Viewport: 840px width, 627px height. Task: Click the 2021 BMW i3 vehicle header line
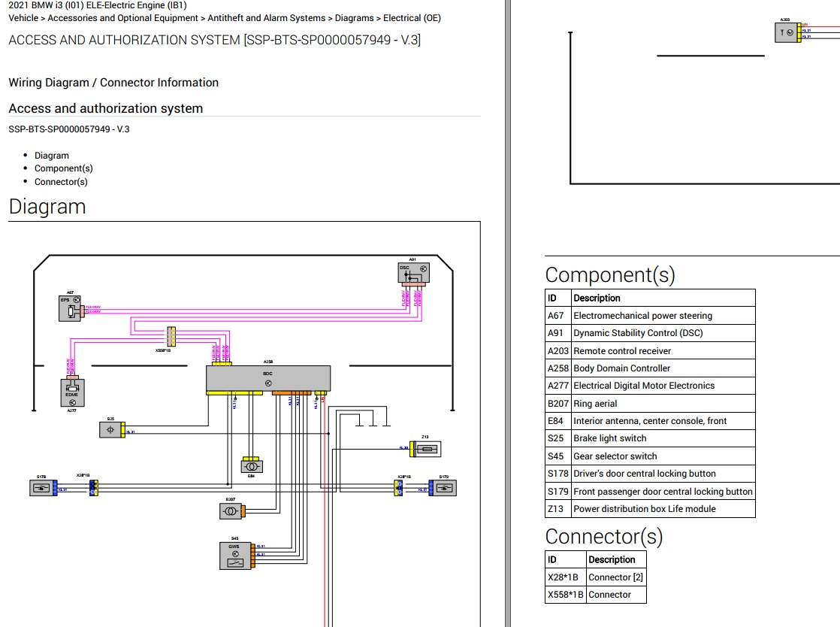98,5
